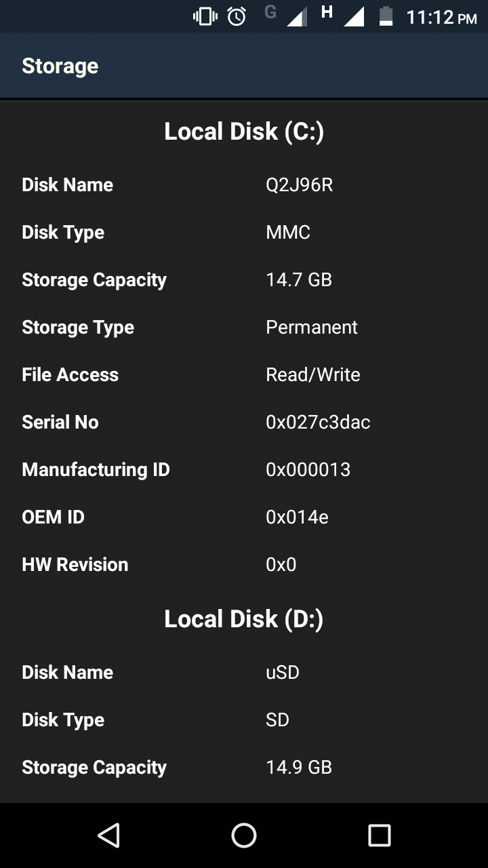The width and height of the screenshot is (488, 868).
Task: Tap the battery status icon
Action: pyautogui.click(x=386, y=16)
